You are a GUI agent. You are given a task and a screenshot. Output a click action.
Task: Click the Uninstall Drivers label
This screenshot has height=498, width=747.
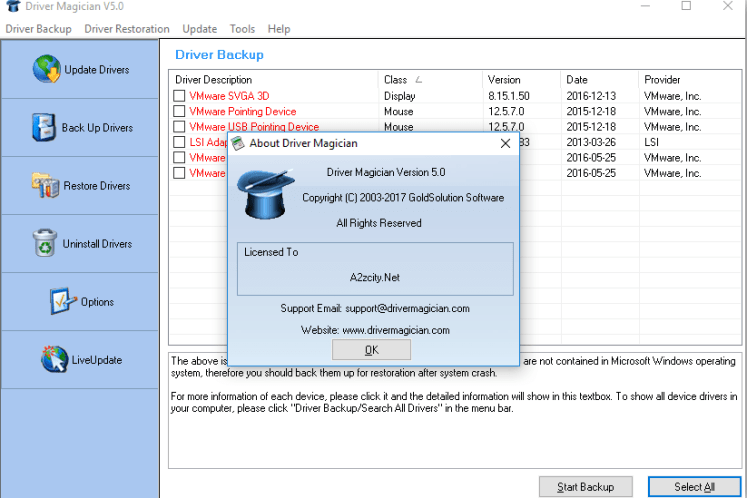click(97, 244)
